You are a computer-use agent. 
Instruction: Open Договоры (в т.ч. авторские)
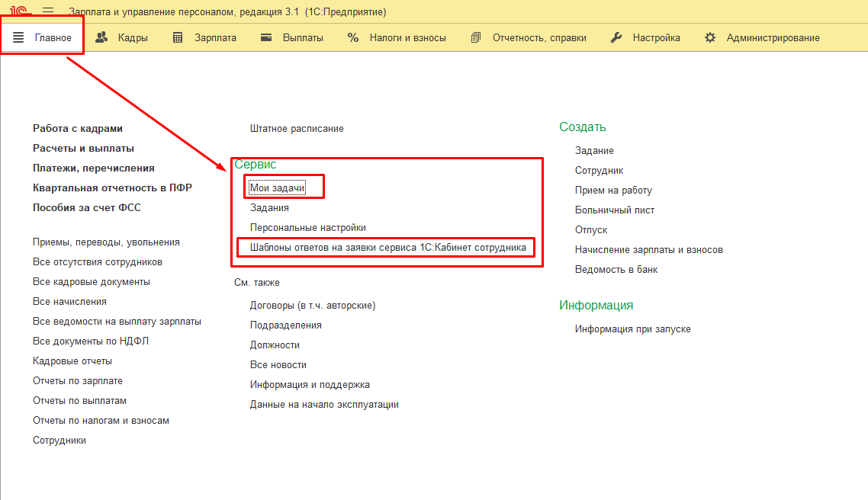(x=313, y=306)
